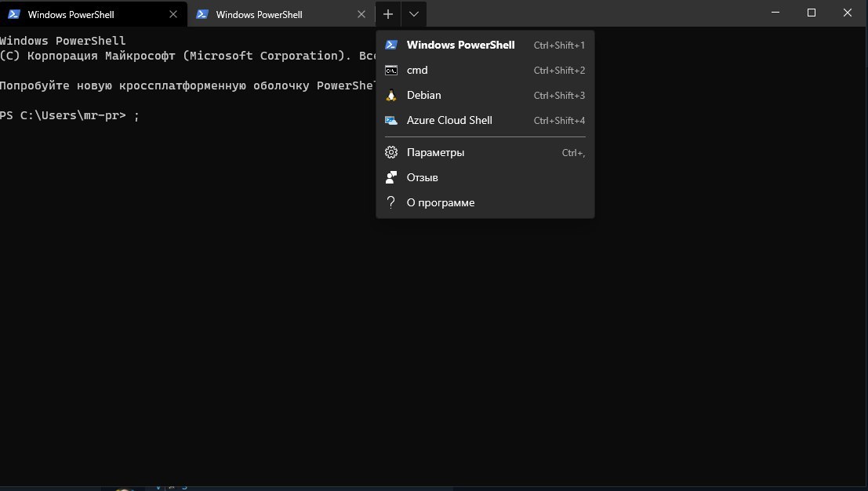Click the 'Попробуйте новую кроссплатформенную' line
Image resolution: width=868 pixels, height=491 pixels.
pos(188,85)
